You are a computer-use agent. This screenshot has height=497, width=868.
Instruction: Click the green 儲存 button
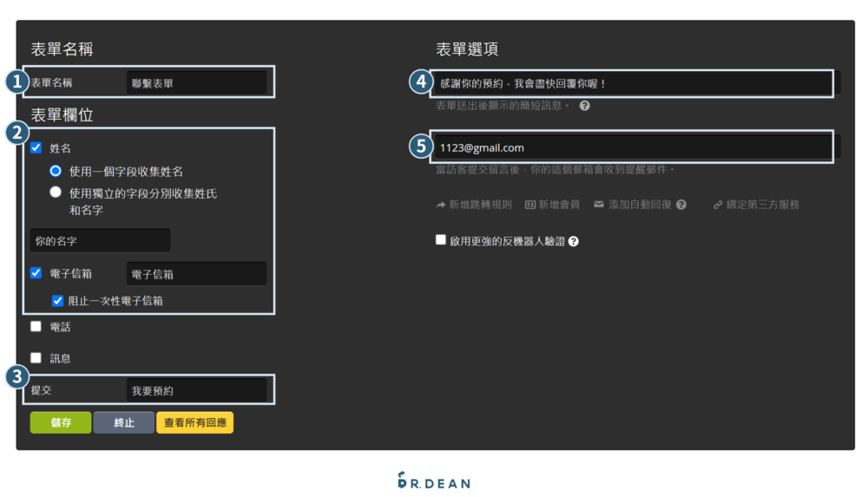click(61, 422)
